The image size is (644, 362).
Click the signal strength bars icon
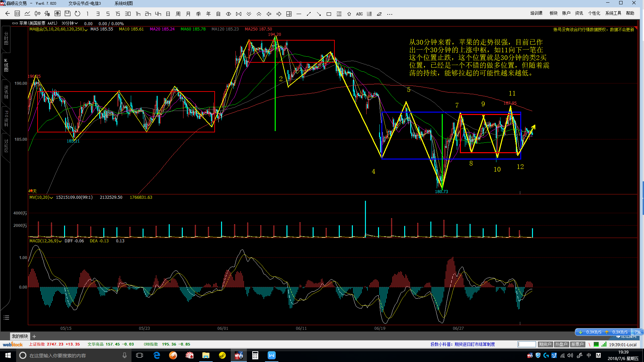604,344
